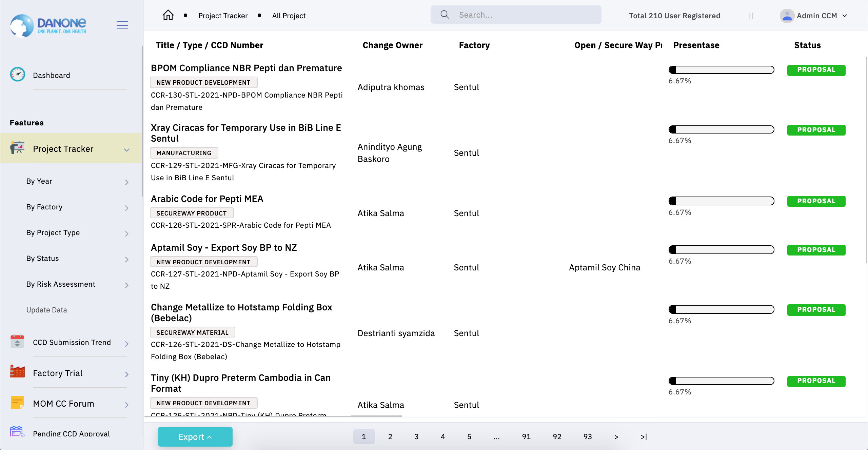868x450 pixels.
Task: Go to home via house icon
Action: pyautogui.click(x=168, y=15)
